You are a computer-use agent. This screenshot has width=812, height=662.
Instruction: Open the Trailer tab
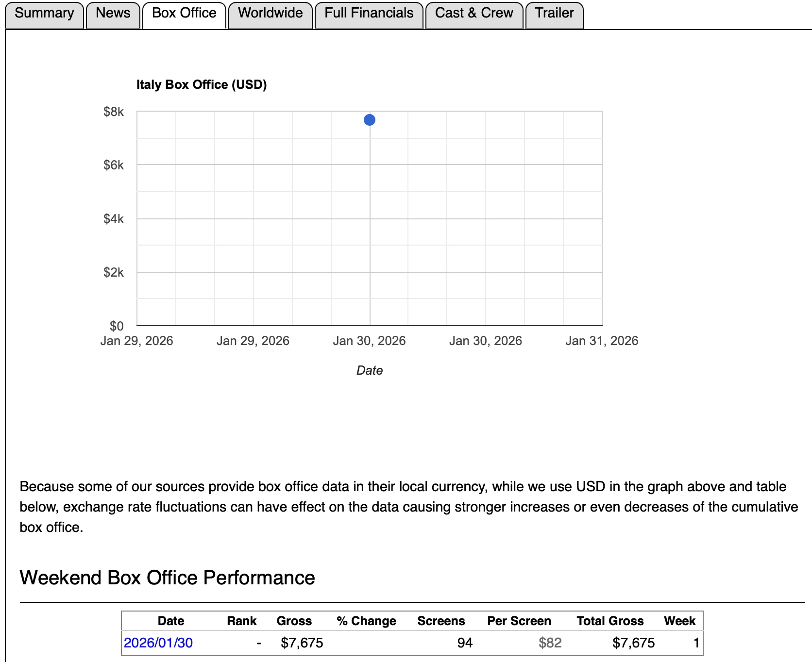554,14
